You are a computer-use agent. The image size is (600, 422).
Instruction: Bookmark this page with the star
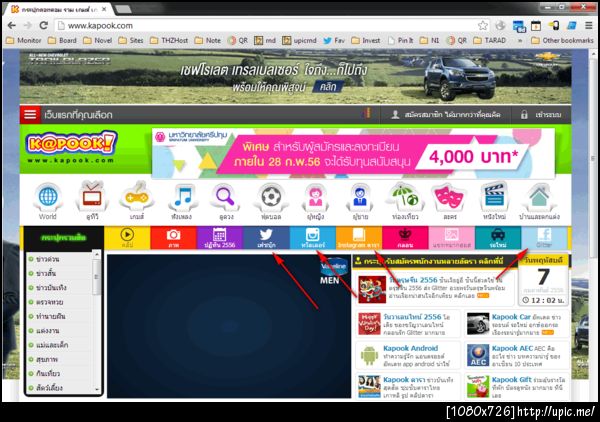[x=483, y=26]
